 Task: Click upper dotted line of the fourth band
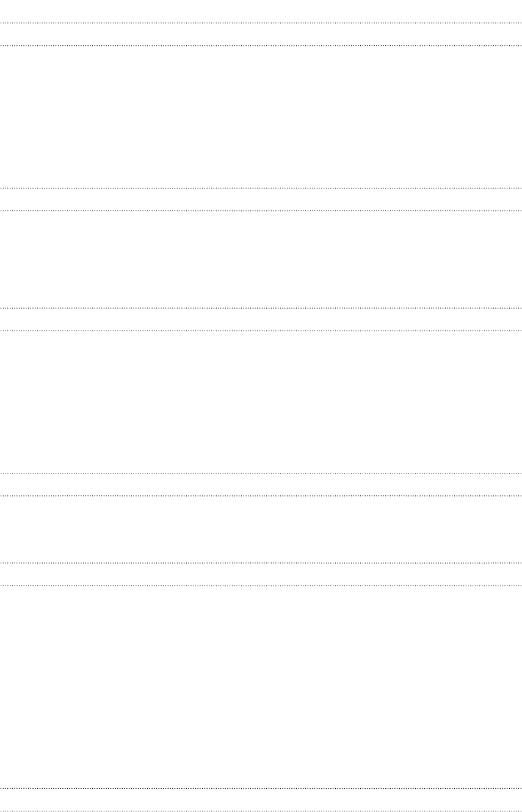pos(261,473)
